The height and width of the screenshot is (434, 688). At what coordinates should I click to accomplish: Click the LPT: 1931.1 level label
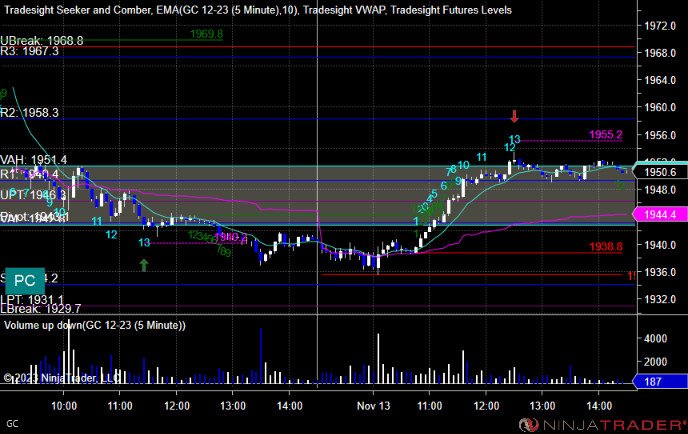32,300
